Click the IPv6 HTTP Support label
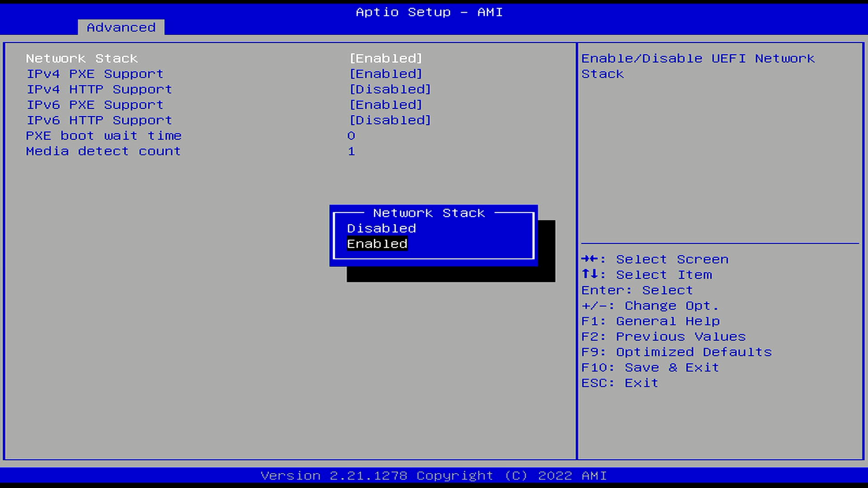The height and width of the screenshot is (488, 868). tap(99, 120)
